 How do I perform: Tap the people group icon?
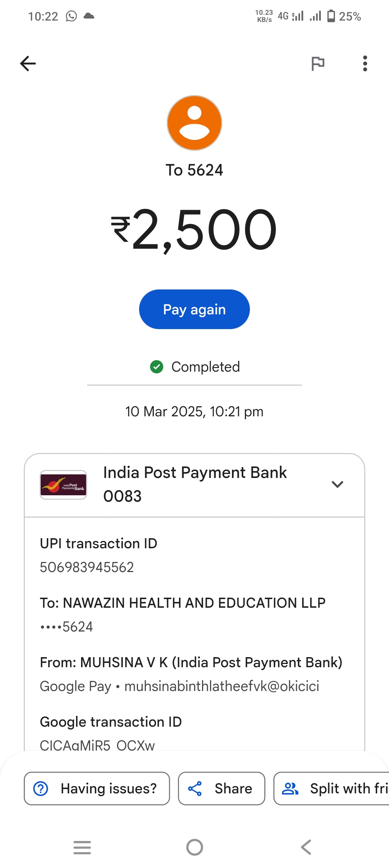point(290,788)
